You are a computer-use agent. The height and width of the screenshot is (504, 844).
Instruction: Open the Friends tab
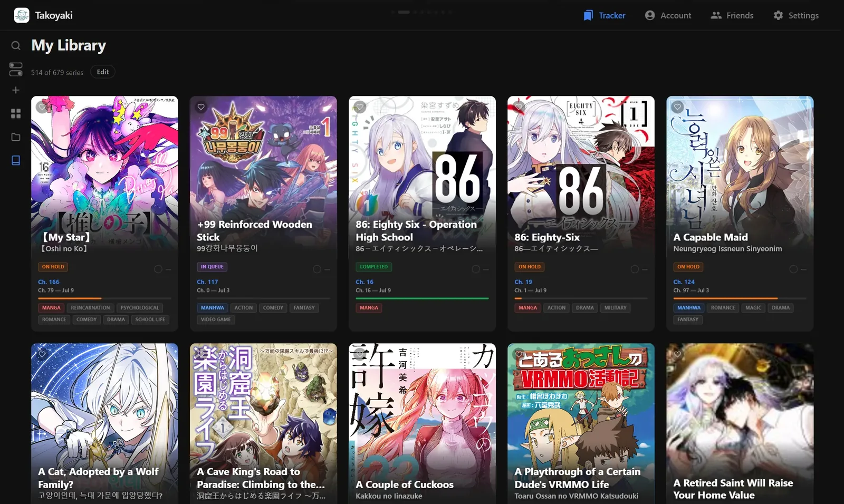[x=732, y=15]
